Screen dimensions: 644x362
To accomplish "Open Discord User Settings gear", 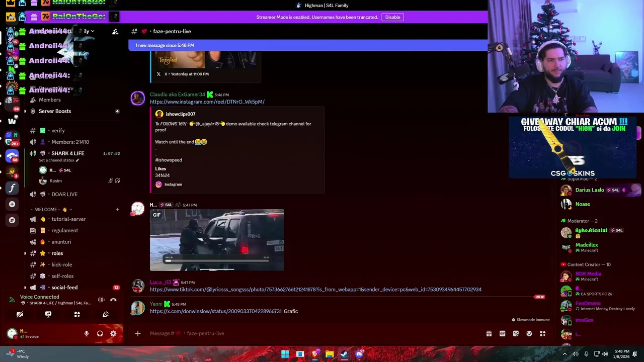I will [x=113, y=333].
